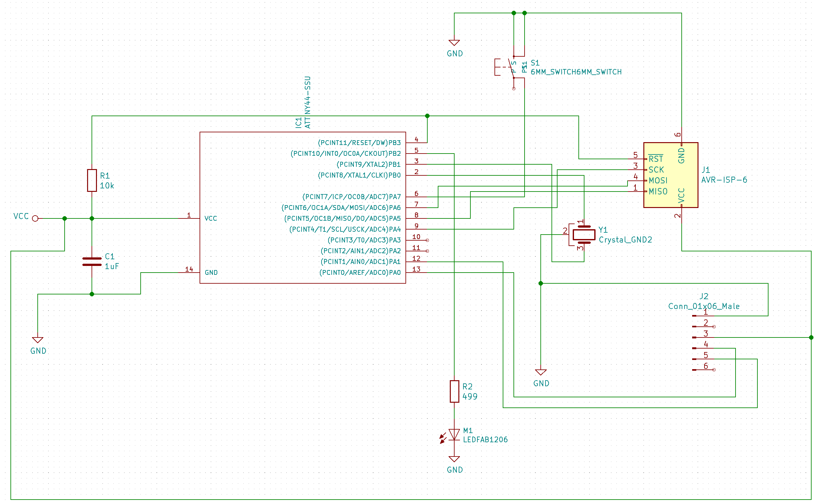Select the R1 10k resistor symbol
Image resolution: width=816 pixels, height=504 pixels.
[x=92, y=180]
